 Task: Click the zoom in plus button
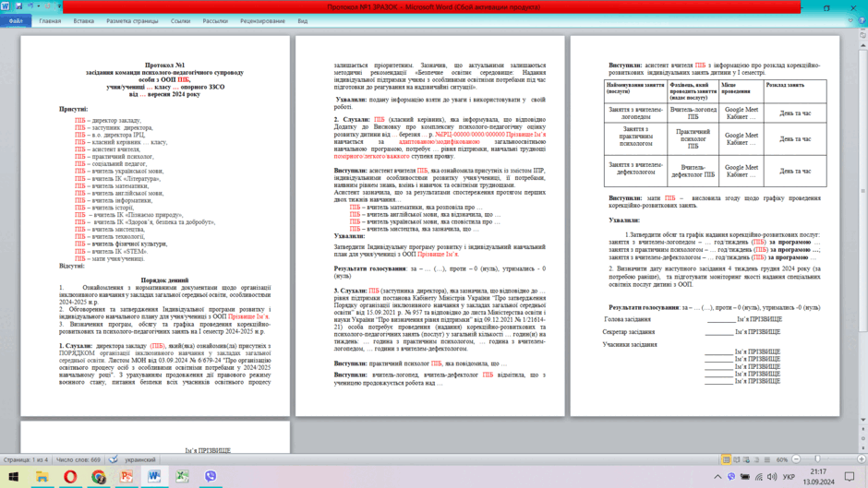tap(862, 459)
